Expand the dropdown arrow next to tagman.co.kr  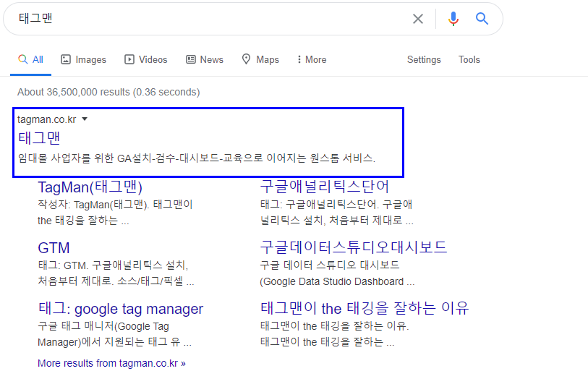point(85,119)
